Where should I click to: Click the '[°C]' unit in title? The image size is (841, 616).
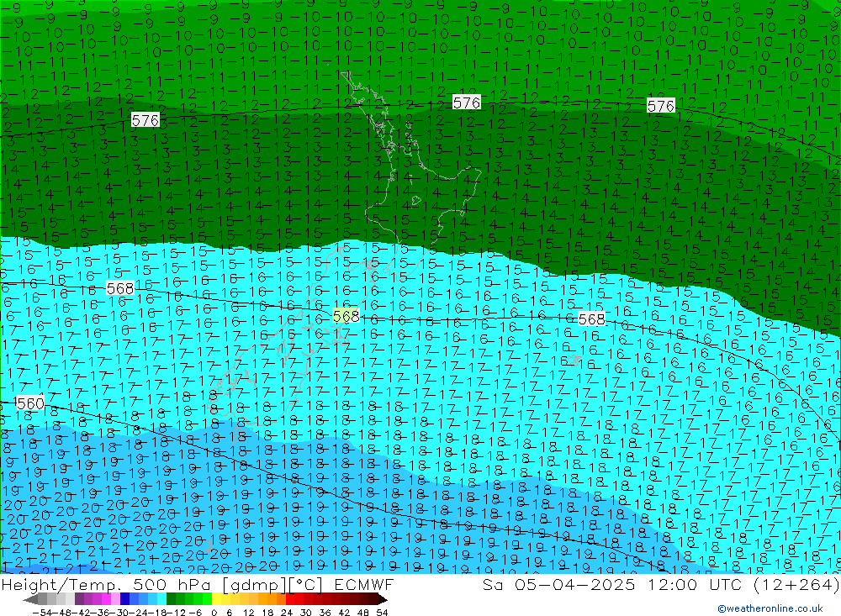[x=305, y=584]
